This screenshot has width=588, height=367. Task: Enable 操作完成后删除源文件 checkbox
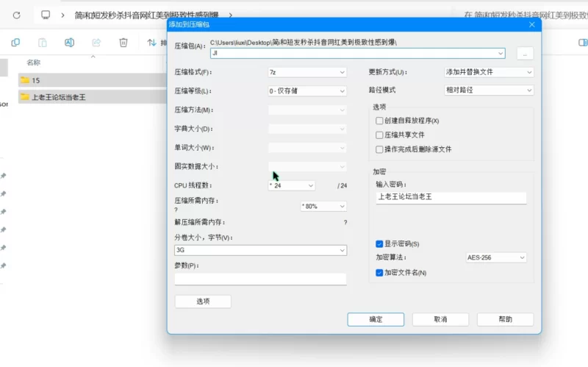pos(379,149)
